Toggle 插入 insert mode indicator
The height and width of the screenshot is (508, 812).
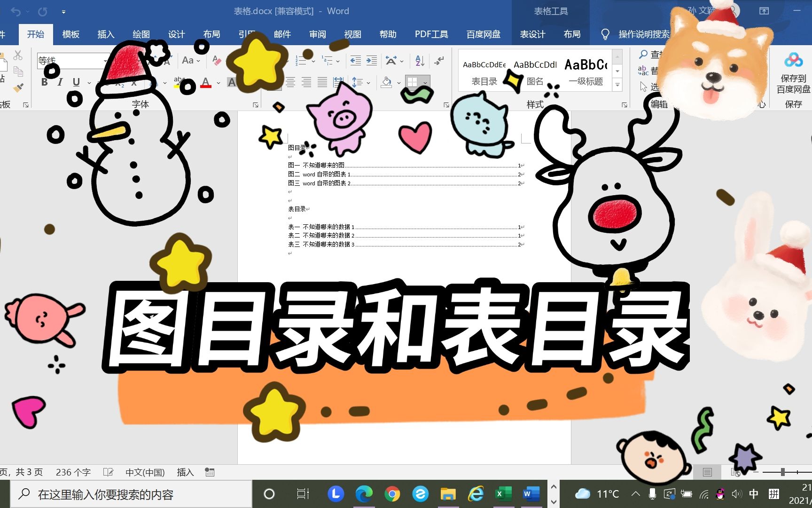click(186, 472)
